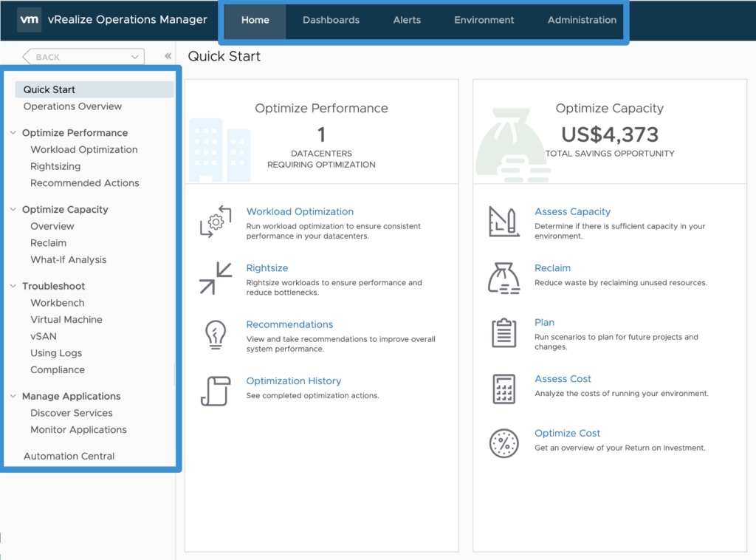
Task: Collapse the Optimize Performance tree section
Action: tap(13, 133)
